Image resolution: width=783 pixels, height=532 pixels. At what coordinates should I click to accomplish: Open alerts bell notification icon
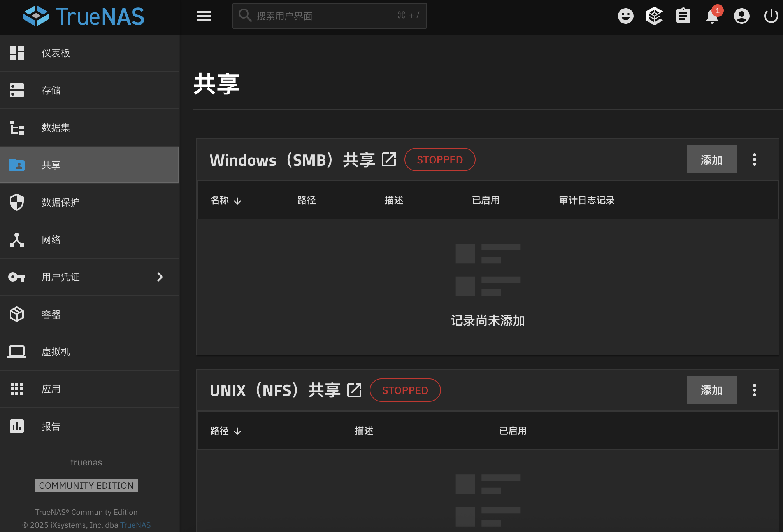[x=712, y=17]
